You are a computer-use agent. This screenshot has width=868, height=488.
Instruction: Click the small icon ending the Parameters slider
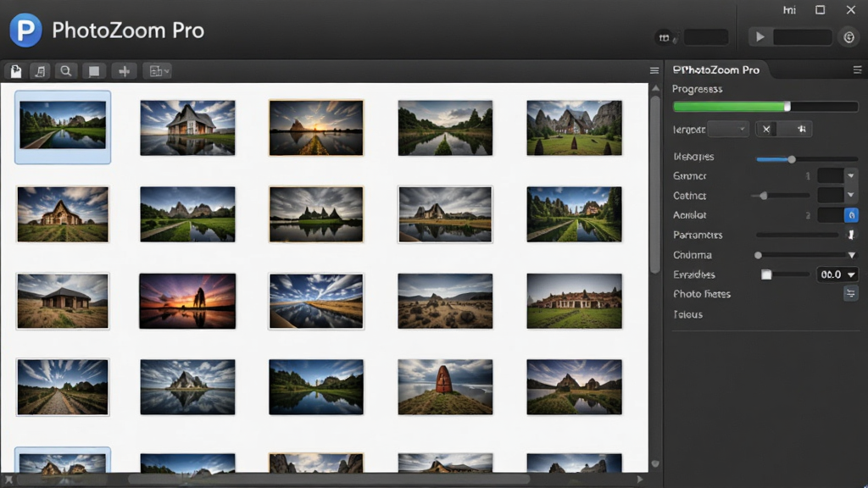[851, 235]
